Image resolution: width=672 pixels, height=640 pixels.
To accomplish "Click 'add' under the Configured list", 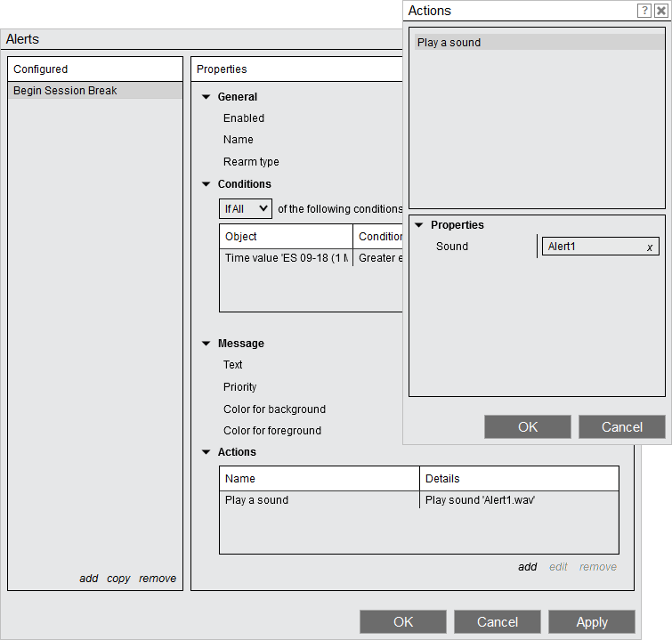I will [89, 579].
